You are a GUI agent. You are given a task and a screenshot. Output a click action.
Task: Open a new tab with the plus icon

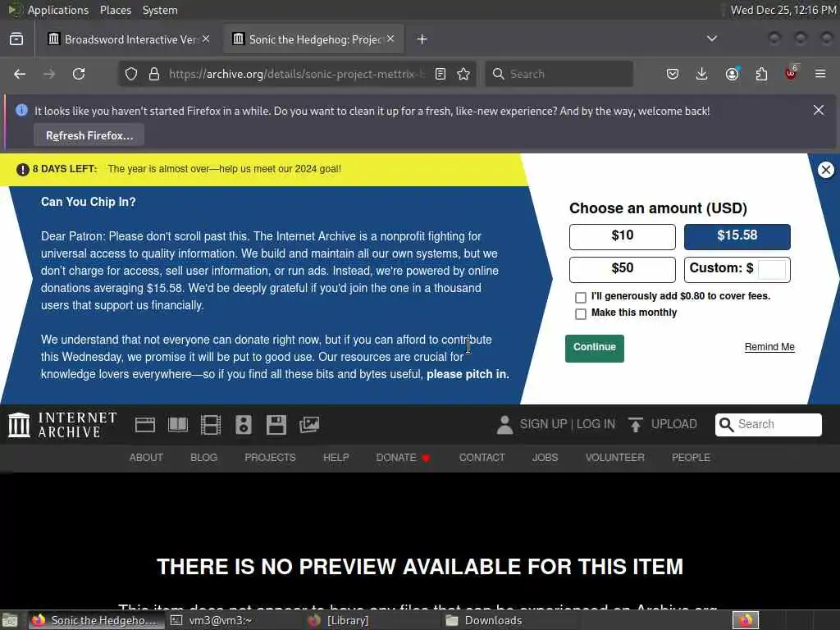422,39
